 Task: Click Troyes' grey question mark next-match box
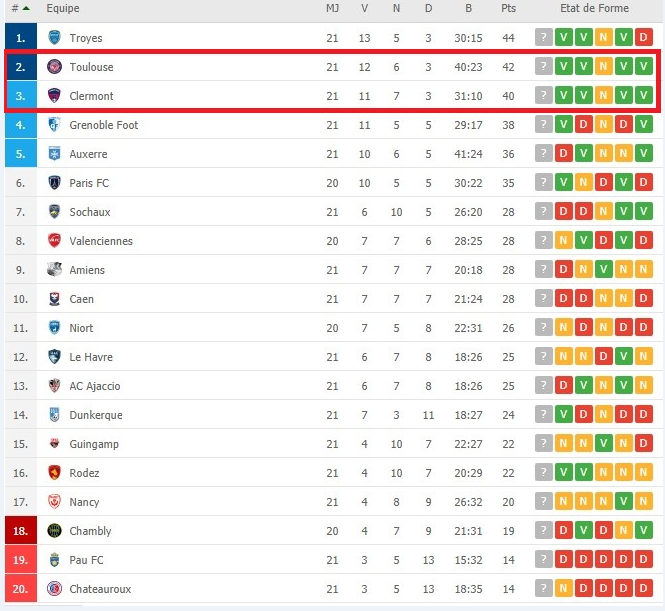pyautogui.click(x=543, y=37)
